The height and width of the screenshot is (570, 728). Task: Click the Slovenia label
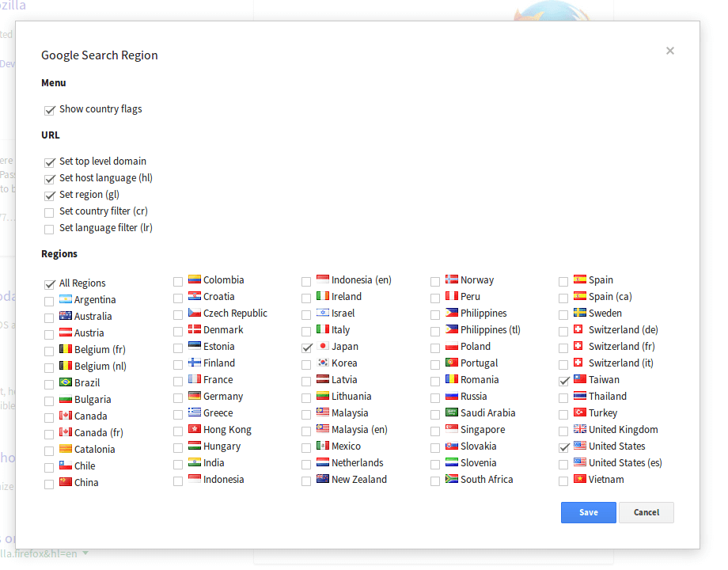(x=478, y=462)
